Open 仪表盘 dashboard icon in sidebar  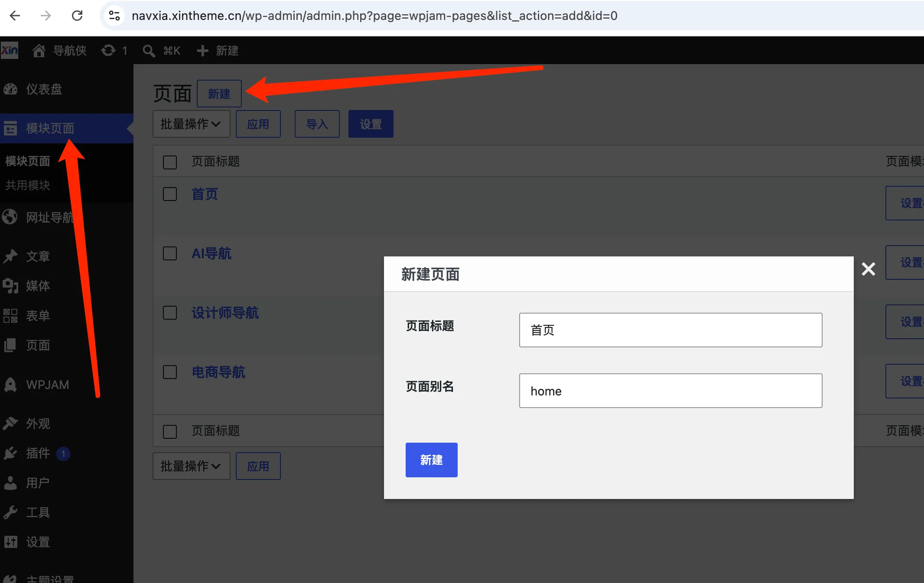point(10,89)
